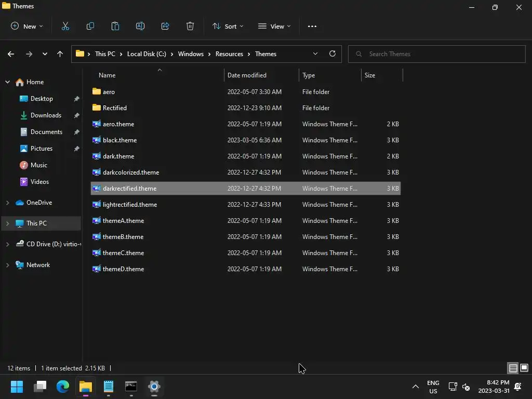Select the themeD.theme file
Viewport: 532px width, 399px height.
[x=246, y=269]
